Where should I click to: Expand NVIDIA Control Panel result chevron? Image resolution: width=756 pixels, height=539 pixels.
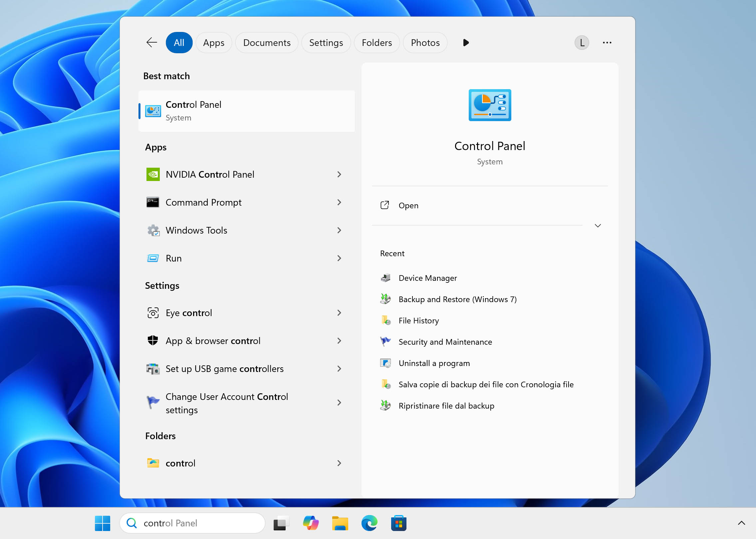point(339,174)
